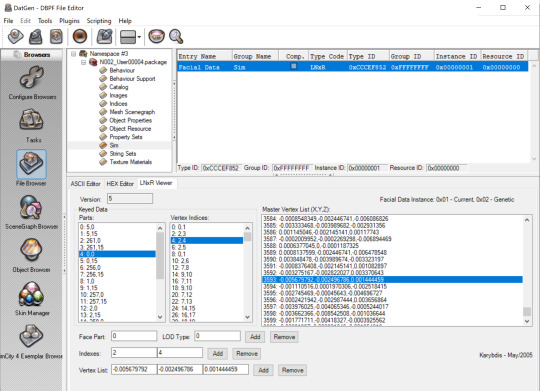
Task: Open the Help menu
Action: coord(125,21)
